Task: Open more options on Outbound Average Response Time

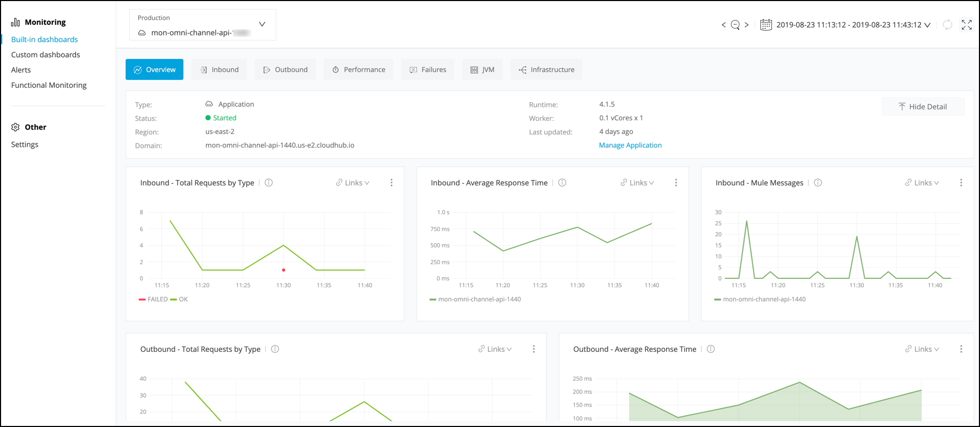Action: tap(961, 349)
